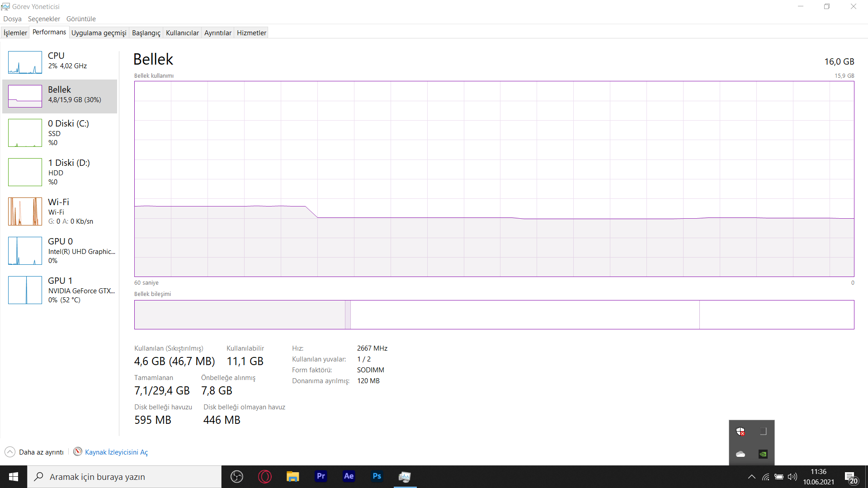Open the notification center icon

click(851, 477)
